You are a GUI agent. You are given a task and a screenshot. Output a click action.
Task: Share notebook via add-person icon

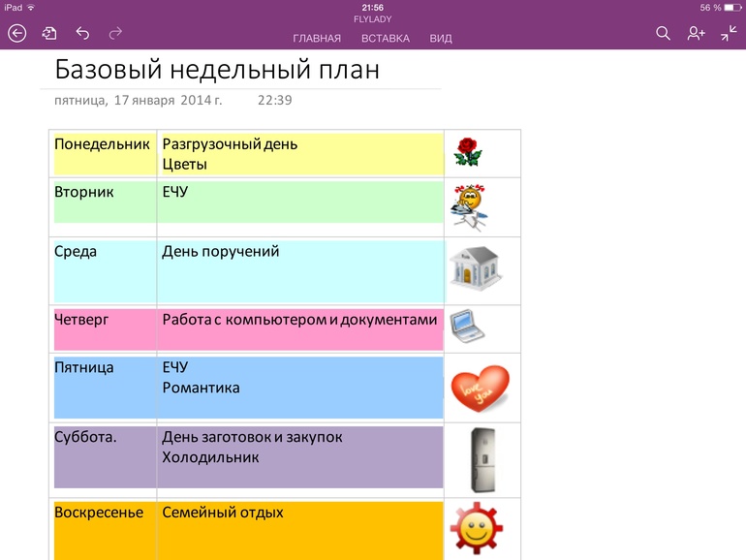click(x=696, y=34)
